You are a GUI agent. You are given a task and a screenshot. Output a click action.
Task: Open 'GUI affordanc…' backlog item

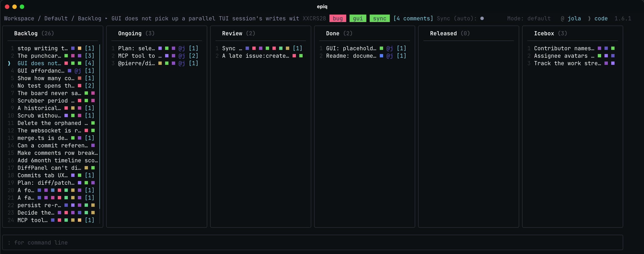[53, 71]
